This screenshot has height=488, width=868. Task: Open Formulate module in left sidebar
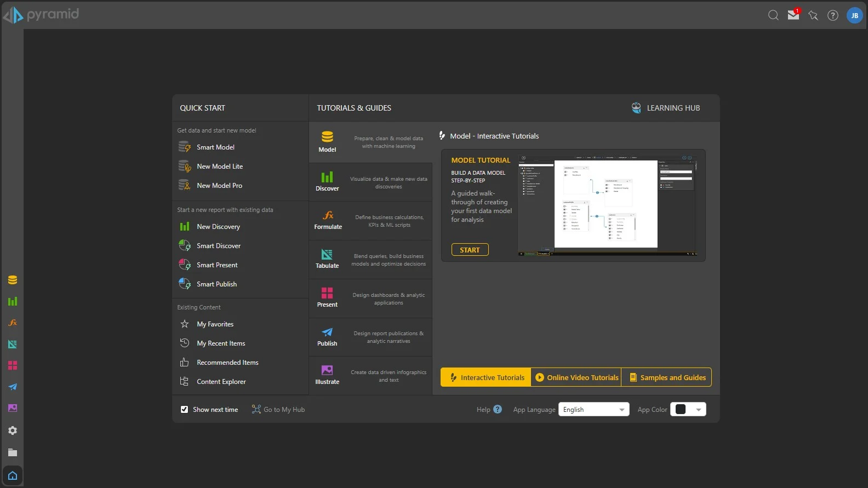(x=13, y=323)
